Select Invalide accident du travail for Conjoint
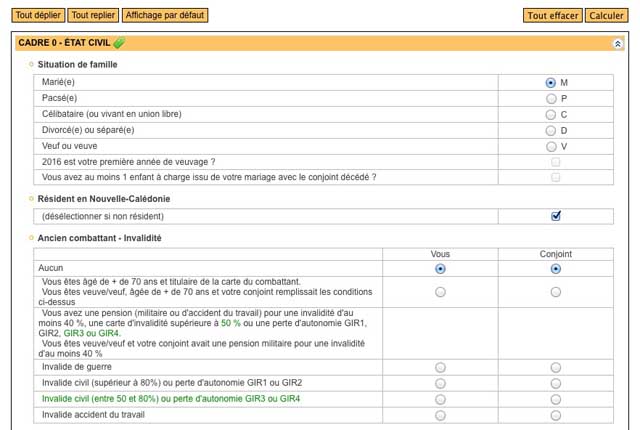Image resolution: width=640 pixels, height=430 pixels. [x=556, y=414]
